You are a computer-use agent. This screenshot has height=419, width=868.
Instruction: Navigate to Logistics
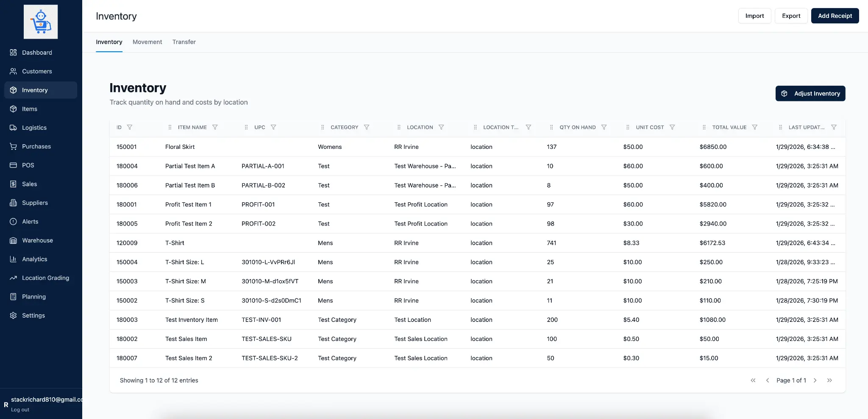(x=34, y=127)
